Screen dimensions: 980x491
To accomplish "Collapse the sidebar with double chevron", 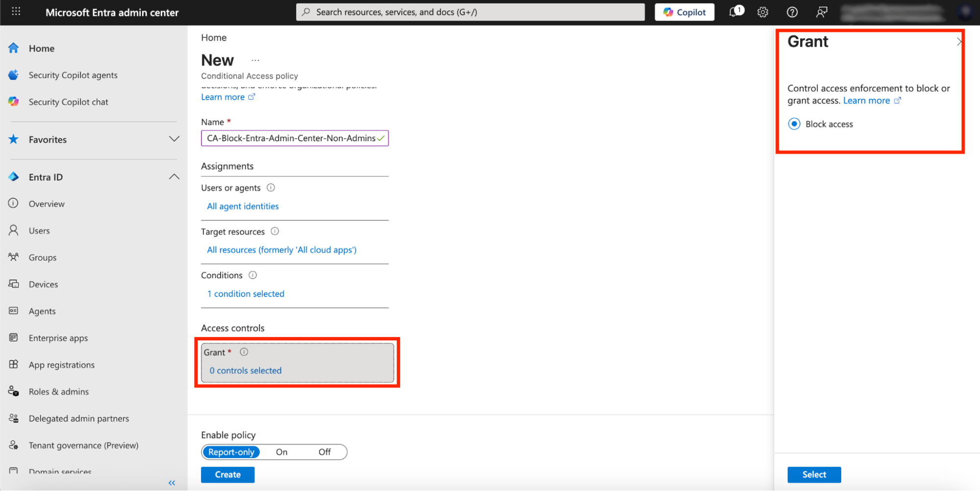I will click(172, 483).
